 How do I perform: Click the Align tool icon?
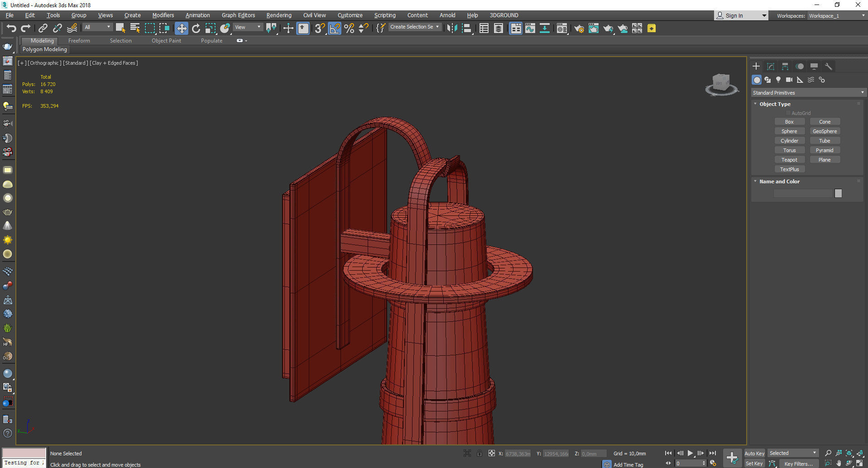[x=467, y=29]
